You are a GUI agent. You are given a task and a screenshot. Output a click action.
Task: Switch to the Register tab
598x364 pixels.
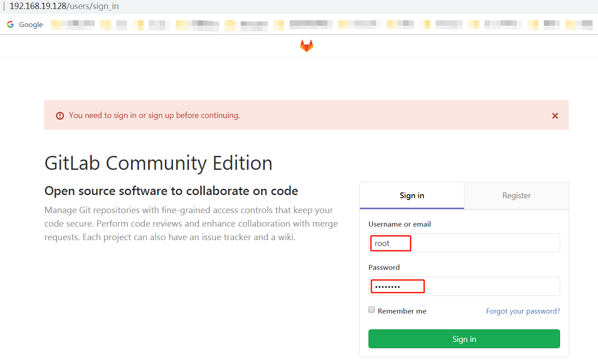pyautogui.click(x=516, y=196)
